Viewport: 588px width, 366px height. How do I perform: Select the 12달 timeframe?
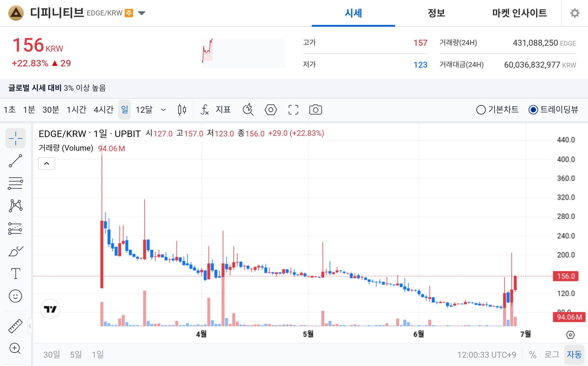click(x=144, y=110)
